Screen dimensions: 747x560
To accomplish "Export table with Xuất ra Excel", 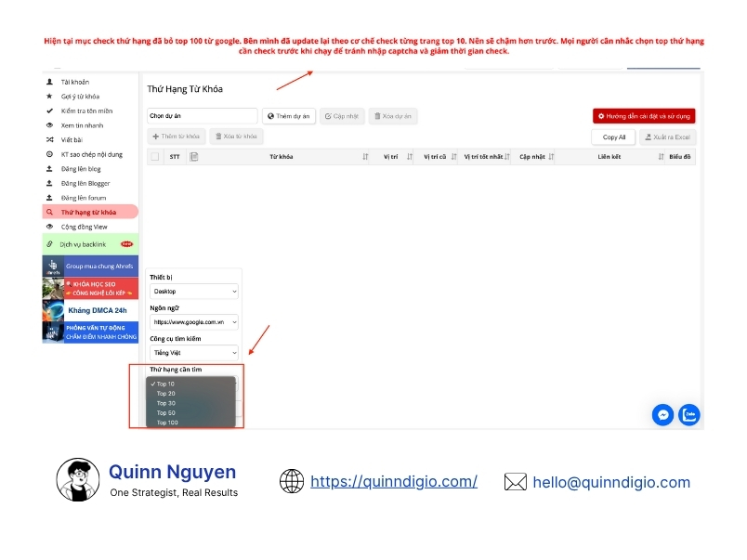I will click(667, 137).
